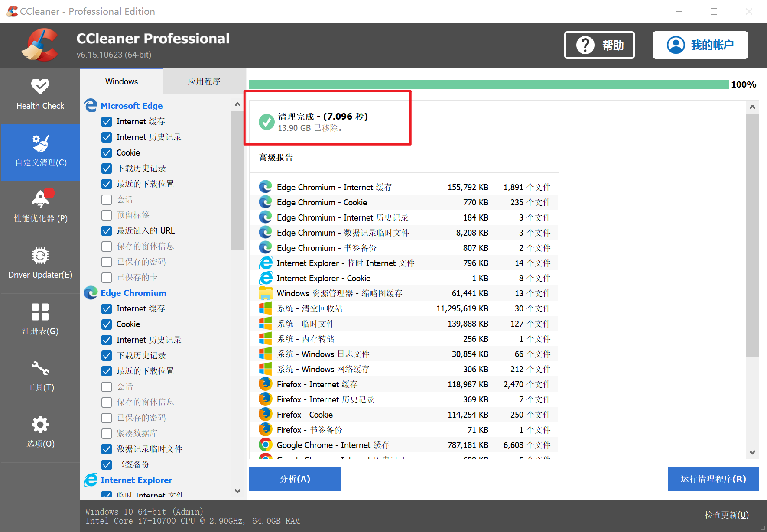Uncheck Microsoft Edge Internet 缓存 checkbox
Image resolution: width=767 pixels, height=532 pixels.
pyautogui.click(x=107, y=122)
